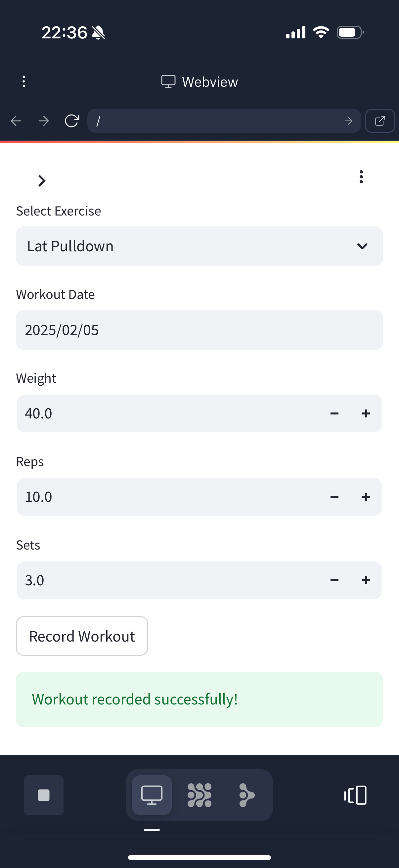Go forward in webview history
The height and width of the screenshot is (868, 399).
pyautogui.click(x=44, y=121)
